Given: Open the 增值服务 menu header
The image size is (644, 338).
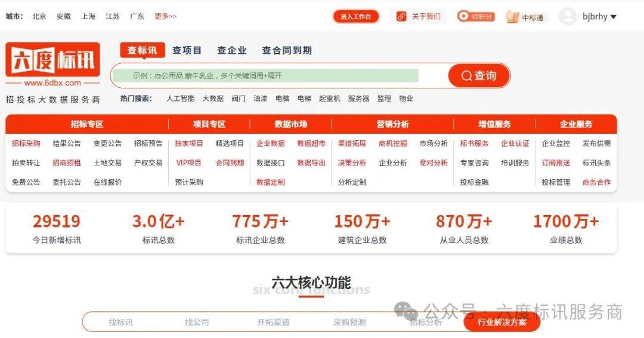Looking at the screenshot, I should coord(494,124).
